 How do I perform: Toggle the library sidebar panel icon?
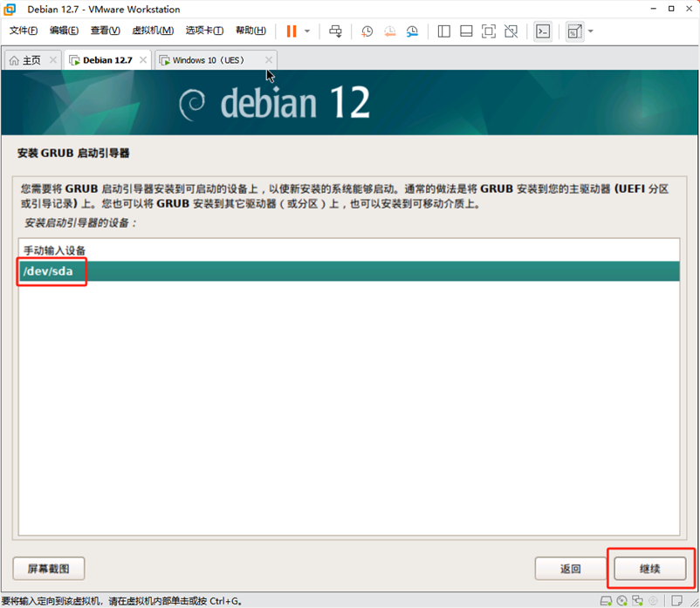(x=443, y=31)
